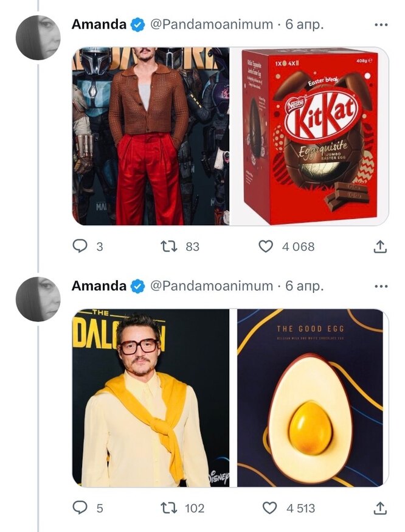Open the first tweet's 6 апр. timestamp
Image resolution: width=405 pixels, height=532 pixels.
[x=304, y=25]
